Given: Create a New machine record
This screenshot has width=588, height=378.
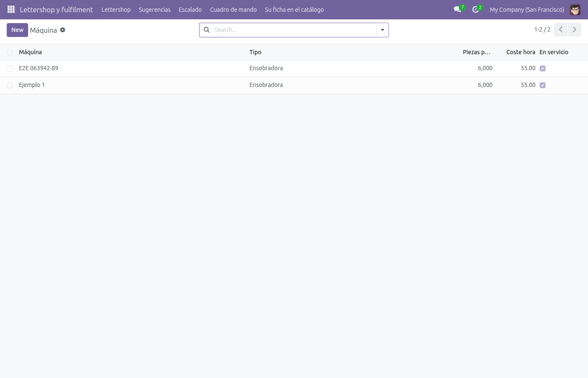Looking at the screenshot, I should click(17, 30).
